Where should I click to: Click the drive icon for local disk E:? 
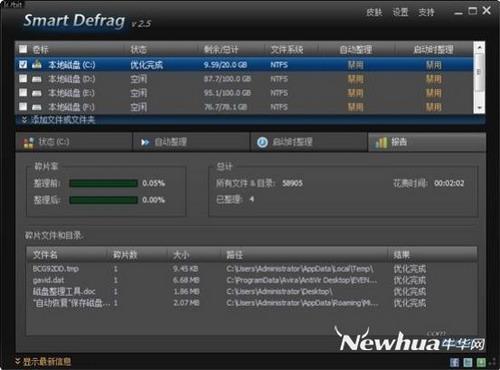click(37, 93)
